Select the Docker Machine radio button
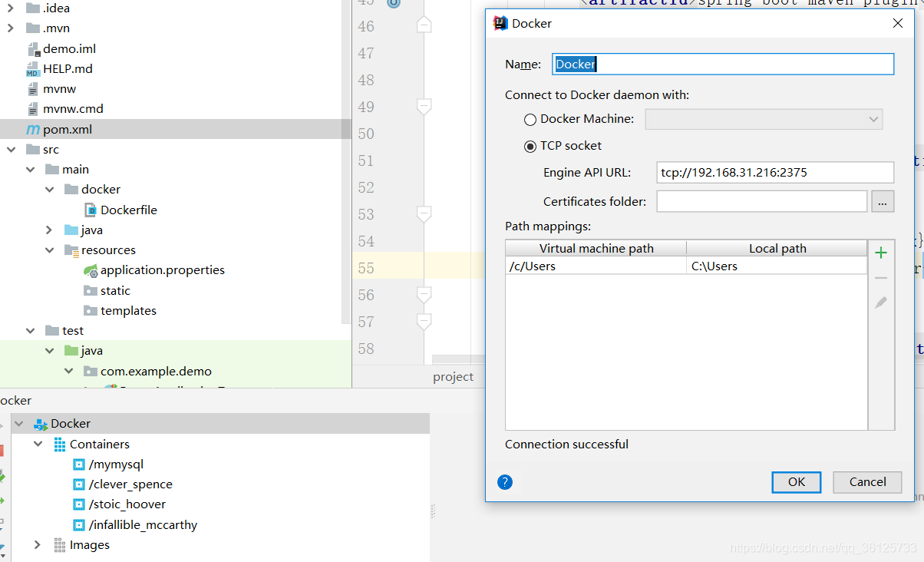The height and width of the screenshot is (562, 924). pyautogui.click(x=530, y=120)
